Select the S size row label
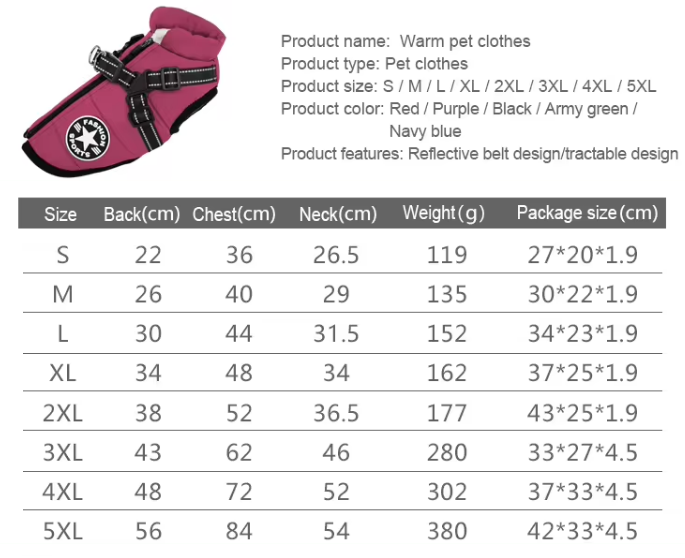The width and height of the screenshot is (685, 558). point(63,255)
